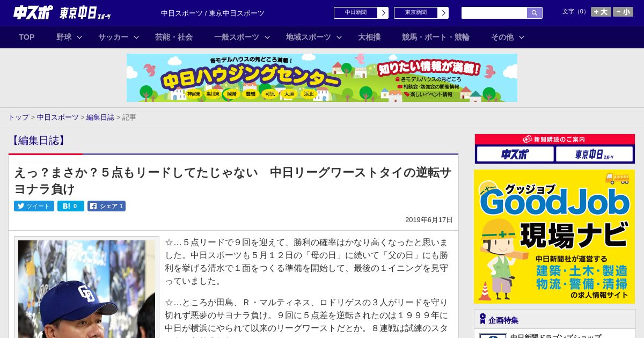Go to TOP in navigation bar
The width and height of the screenshot is (644, 338).
pos(27,37)
